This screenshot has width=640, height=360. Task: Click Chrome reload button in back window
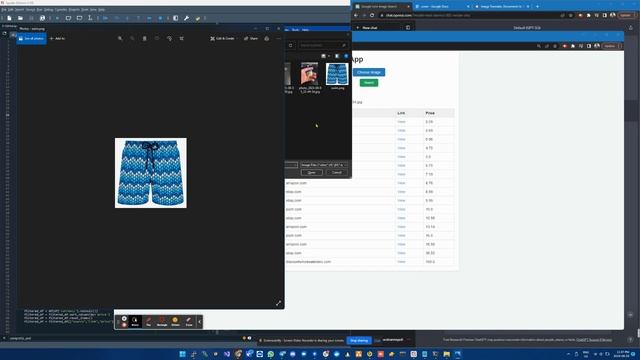pos(372,16)
